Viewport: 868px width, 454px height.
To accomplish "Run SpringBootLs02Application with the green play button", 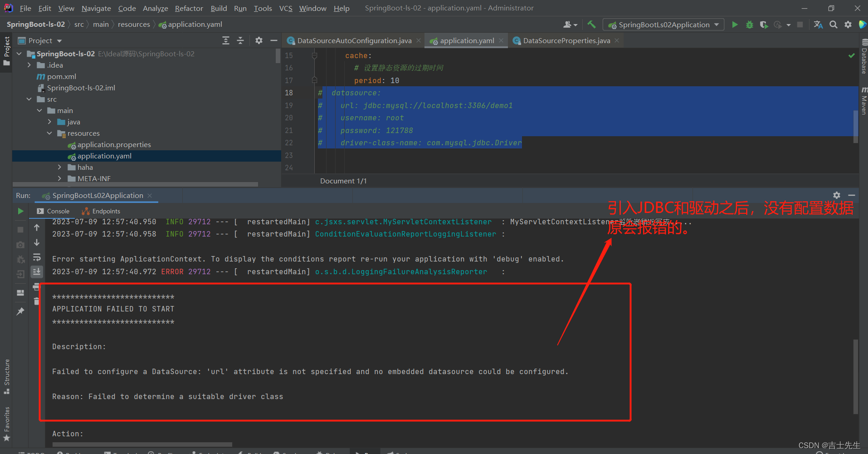I will [x=735, y=25].
